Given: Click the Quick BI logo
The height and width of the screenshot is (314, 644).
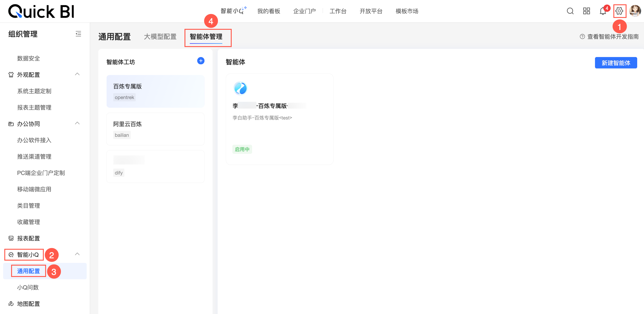Looking at the screenshot, I should (x=41, y=12).
